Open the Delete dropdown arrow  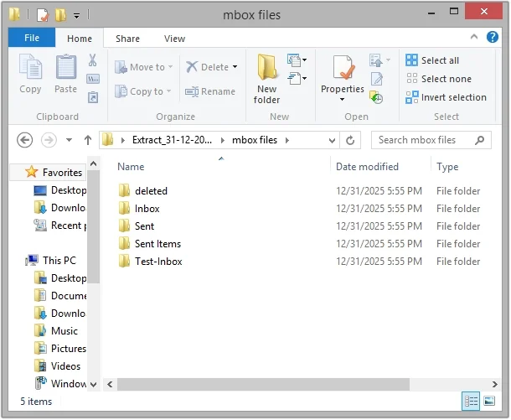click(235, 67)
